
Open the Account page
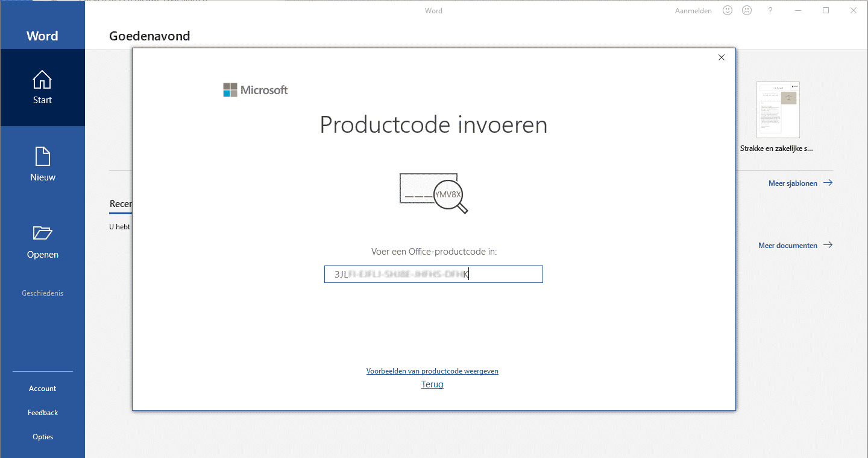tap(42, 389)
